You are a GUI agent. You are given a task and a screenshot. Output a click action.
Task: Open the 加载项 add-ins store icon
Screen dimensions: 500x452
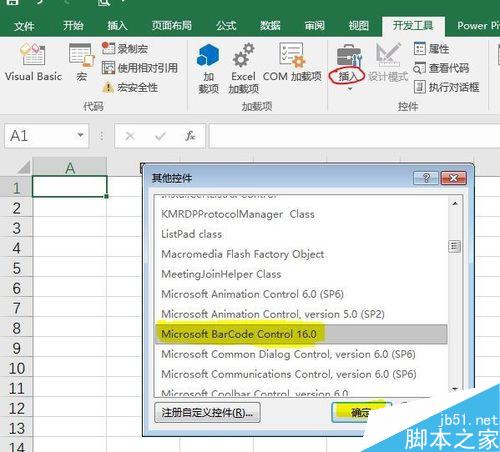click(x=209, y=69)
